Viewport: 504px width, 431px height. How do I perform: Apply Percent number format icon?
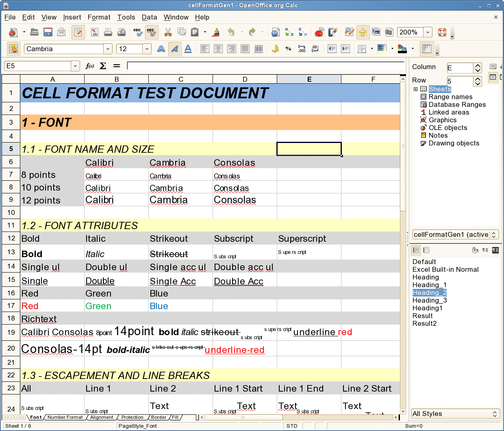(289, 49)
